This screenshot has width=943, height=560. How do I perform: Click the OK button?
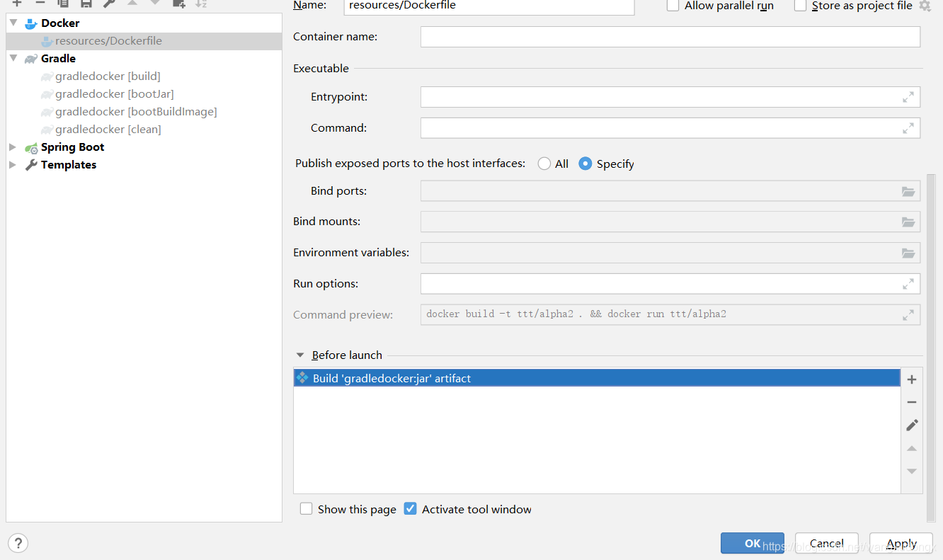pyautogui.click(x=753, y=543)
